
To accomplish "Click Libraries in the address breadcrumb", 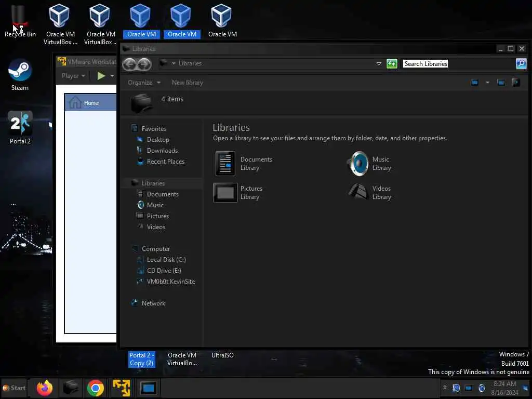I will (190, 63).
